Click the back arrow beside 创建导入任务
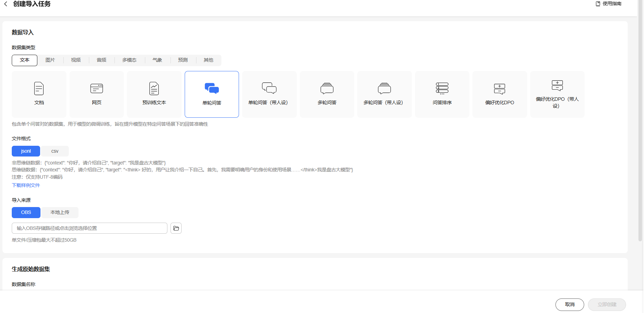Image resolution: width=644 pixels, height=313 pixels. point(6,4)
